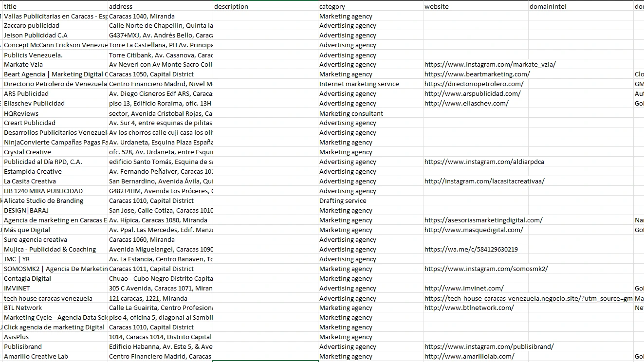
Task: Open the beartmarketing.com website cell
Action: click(476, 74)
